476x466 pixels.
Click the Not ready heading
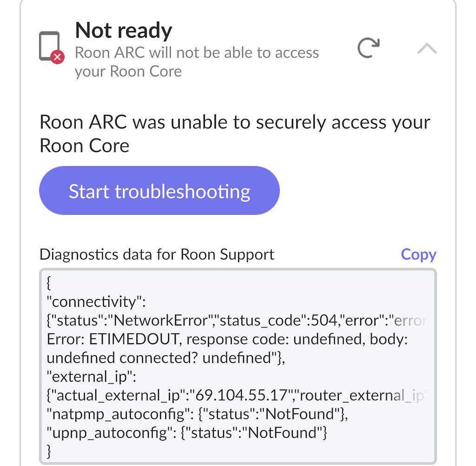tap(124, 30)
